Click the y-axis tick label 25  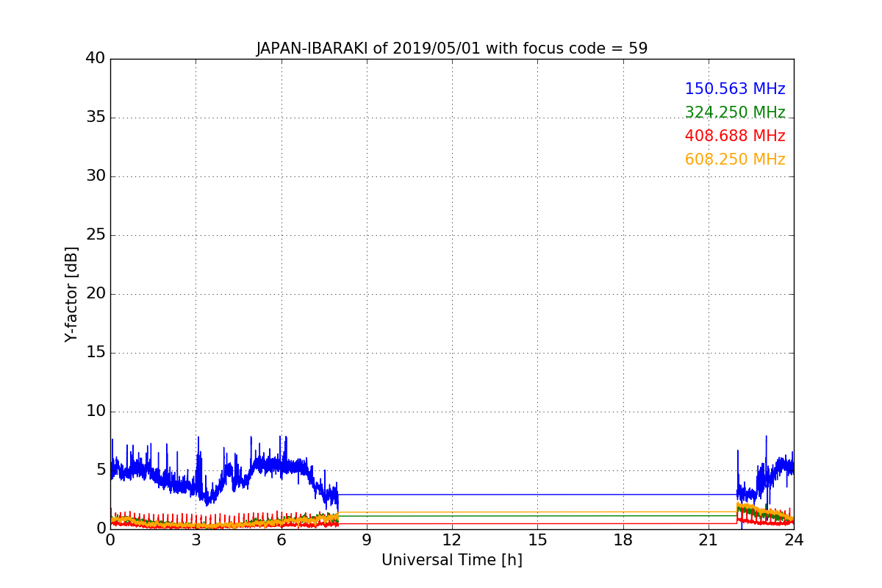(96, 234)
